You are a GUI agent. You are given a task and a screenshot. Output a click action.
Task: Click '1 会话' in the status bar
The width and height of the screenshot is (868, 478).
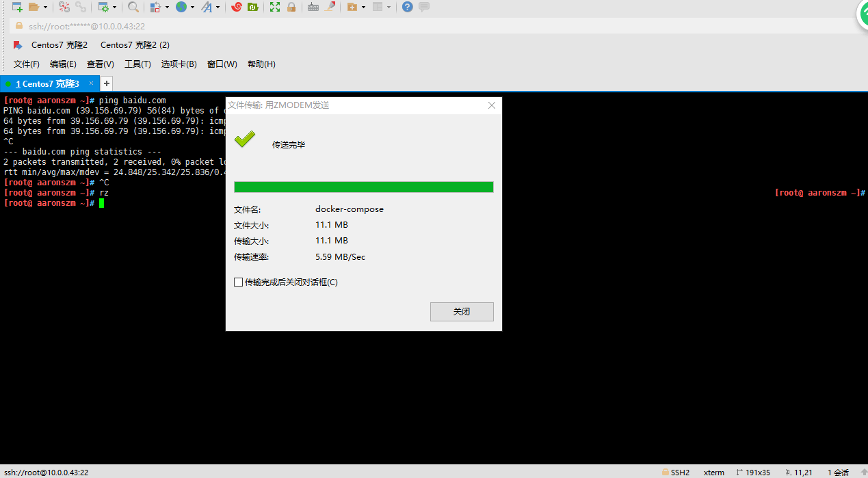coord(839,473)
